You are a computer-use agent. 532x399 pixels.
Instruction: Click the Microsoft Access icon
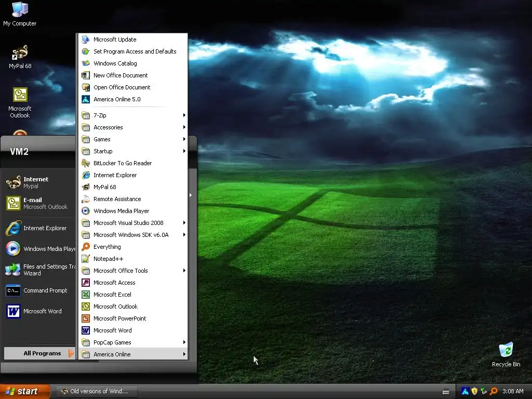click(x=86, y=283)
